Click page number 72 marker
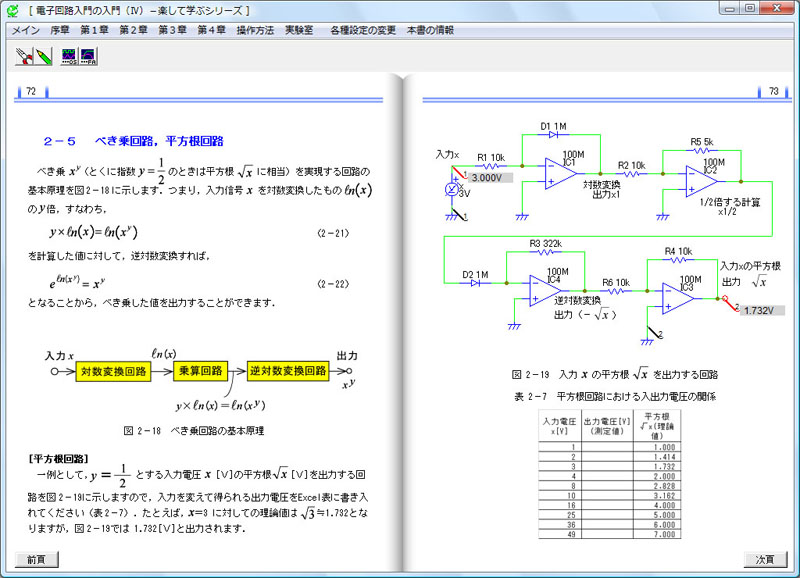This screenshot has height=578, width=800. 31,91
